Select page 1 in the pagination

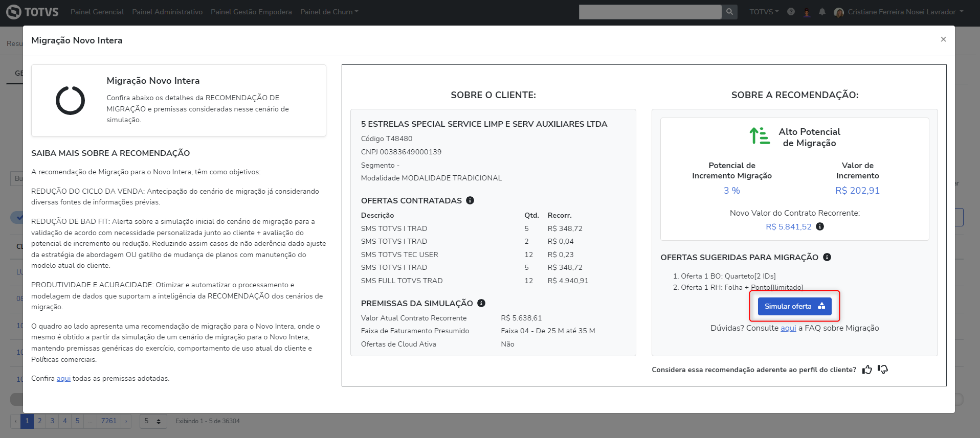(27, 421)
